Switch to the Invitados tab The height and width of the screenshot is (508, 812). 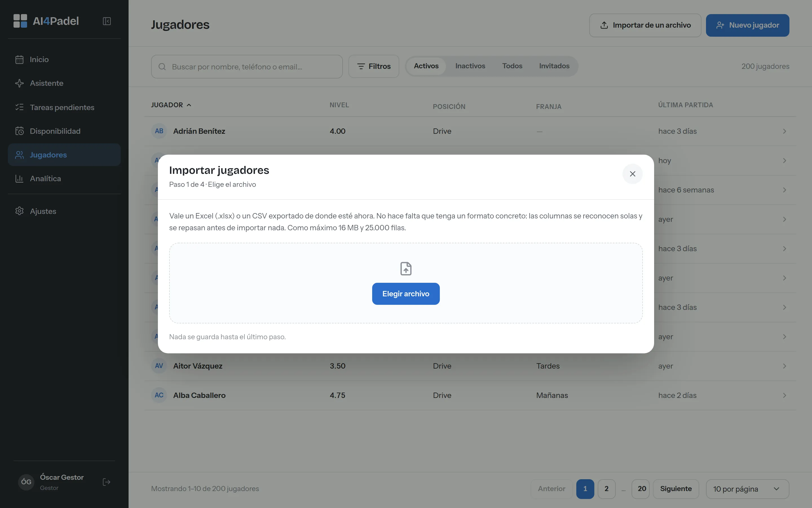coord(554,66)
